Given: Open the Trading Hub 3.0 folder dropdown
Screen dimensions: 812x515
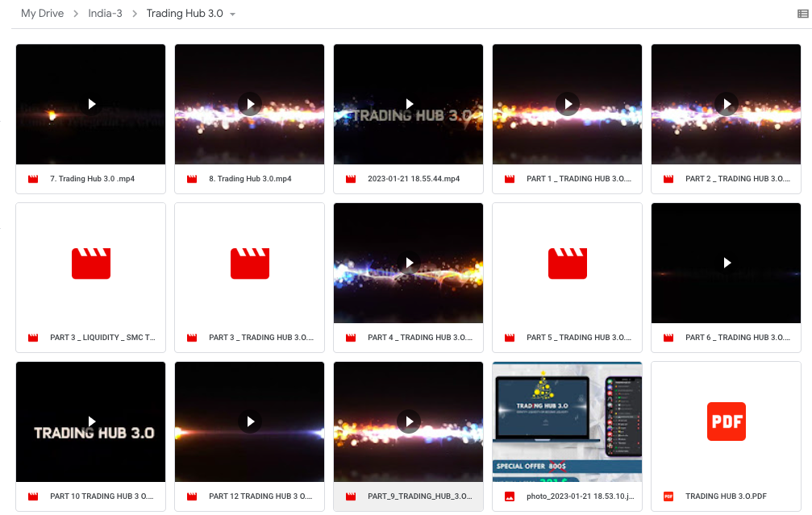Looking at the screenshot, I should click(x=233, y=15).
